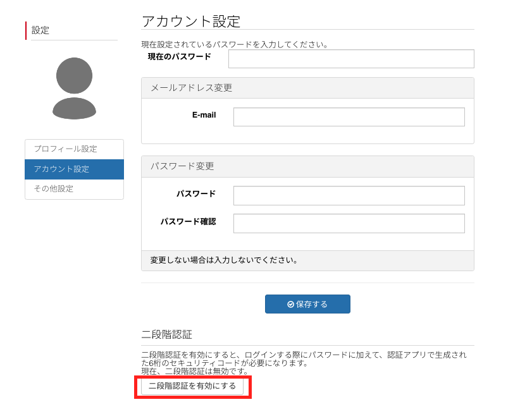Focus the 現在のパスワード input field
The image size is (532, 414).
(x=351, y=59)
